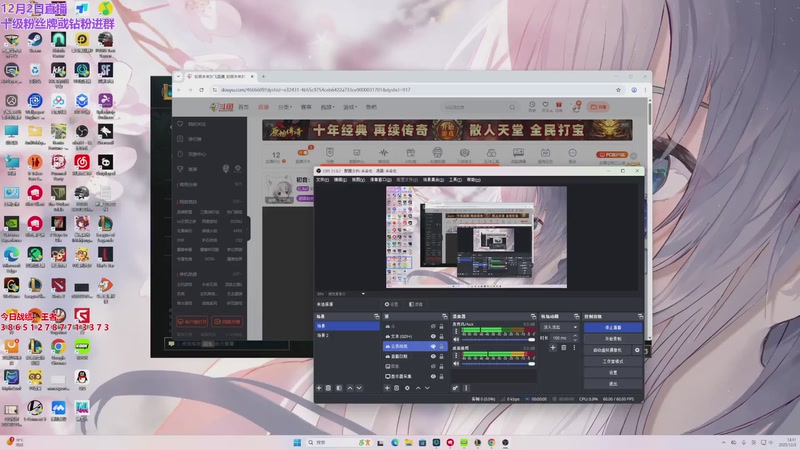The image size is (800, 450).
Task: Open OBS 编辑 menu
Action: [x=340, y=180]
